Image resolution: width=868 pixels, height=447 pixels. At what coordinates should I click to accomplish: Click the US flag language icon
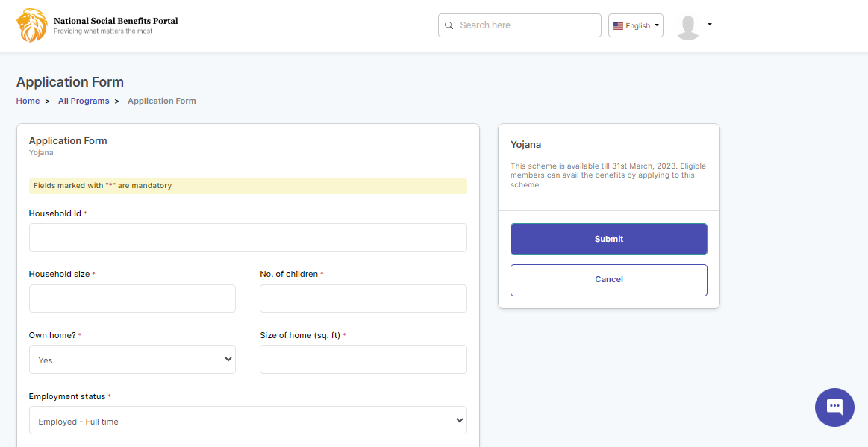click(618, 26)
